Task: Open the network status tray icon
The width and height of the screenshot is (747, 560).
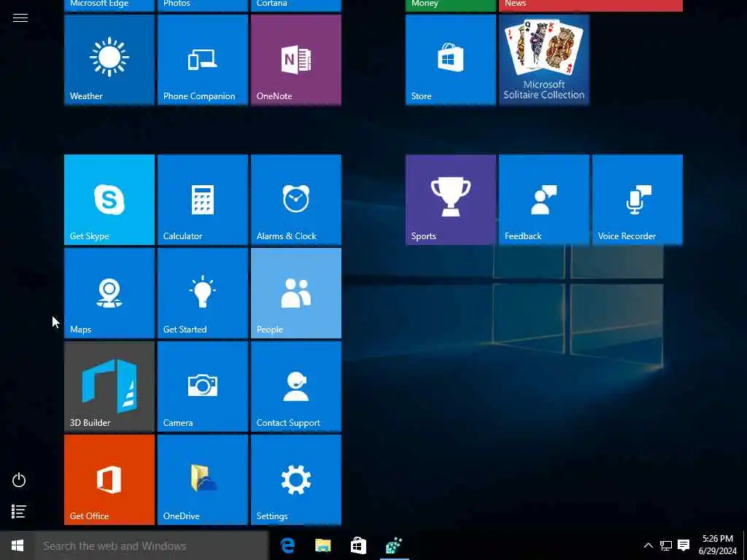Action: coord(665,545)
